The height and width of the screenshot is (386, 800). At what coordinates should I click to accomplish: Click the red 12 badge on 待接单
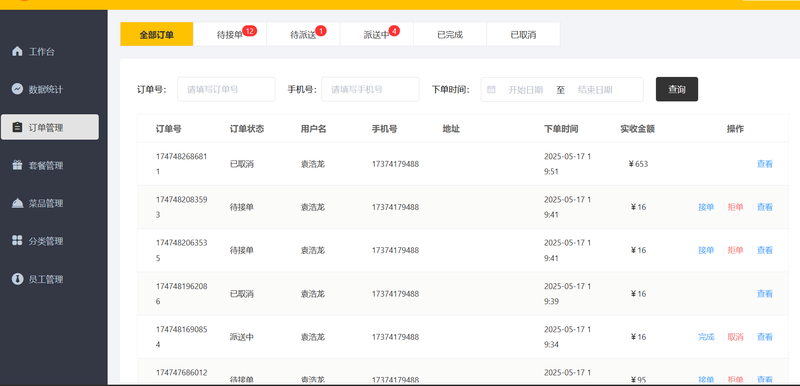tap(249, 31)
